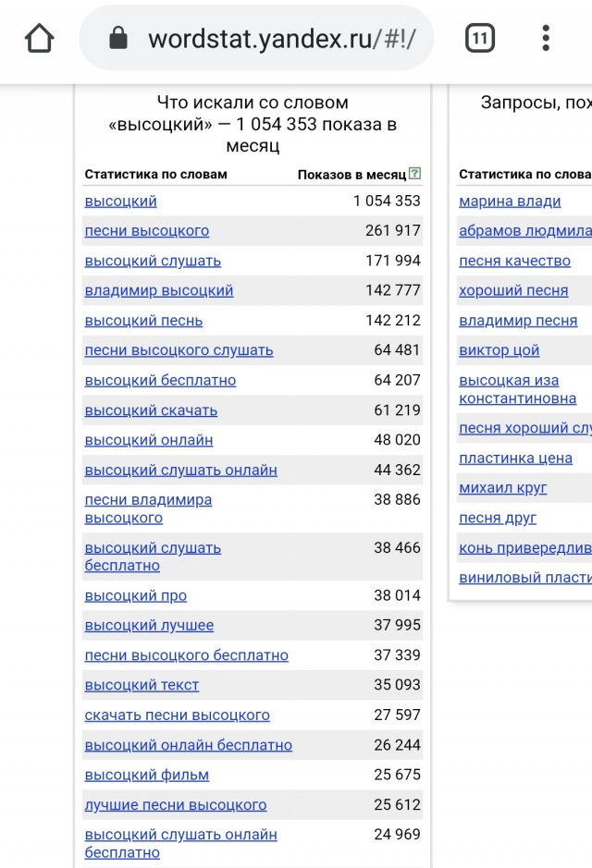The image size is (592, 868).
Task: Click the value 64 481
Action: tap(397, 350)
